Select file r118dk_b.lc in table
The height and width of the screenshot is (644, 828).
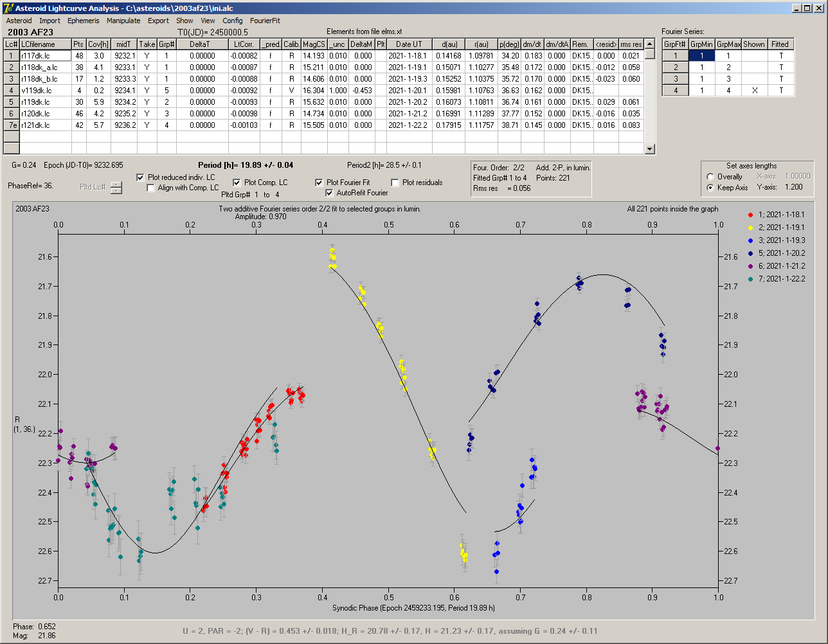coord(45,78)
